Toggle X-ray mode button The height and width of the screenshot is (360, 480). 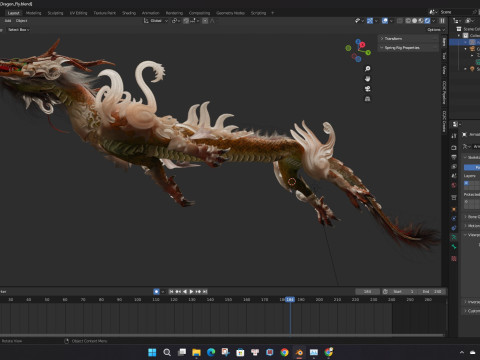pyautogui.click(x=400, y=21)
